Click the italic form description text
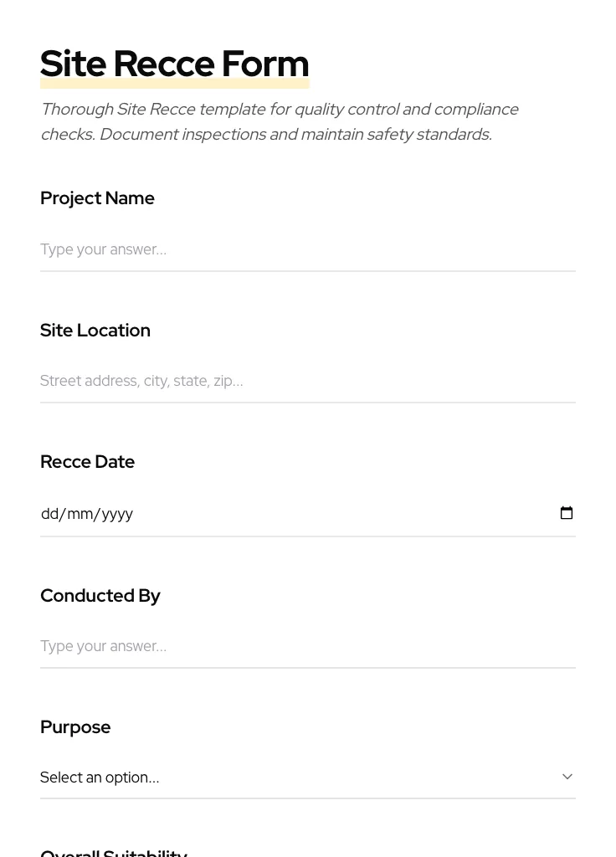 pyautogui.click(x=280, y=121)
